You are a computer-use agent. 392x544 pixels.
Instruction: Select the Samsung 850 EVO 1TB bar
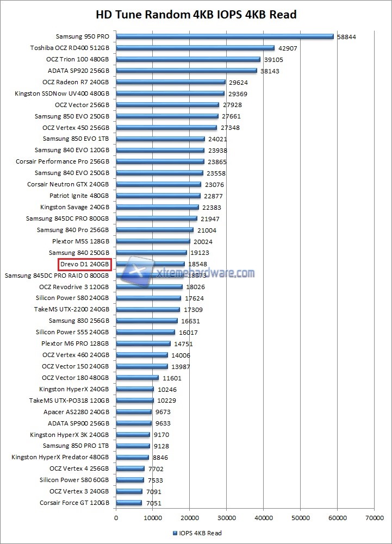pyautogui.click(x=160, y=139)
